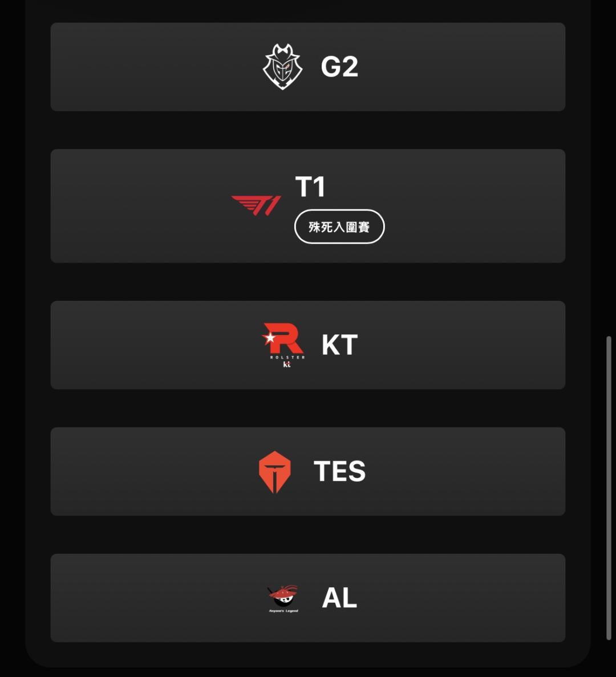This screenshot has height=677, width=616.
Task: Select the T1 team name
Action: pos(310,187)
